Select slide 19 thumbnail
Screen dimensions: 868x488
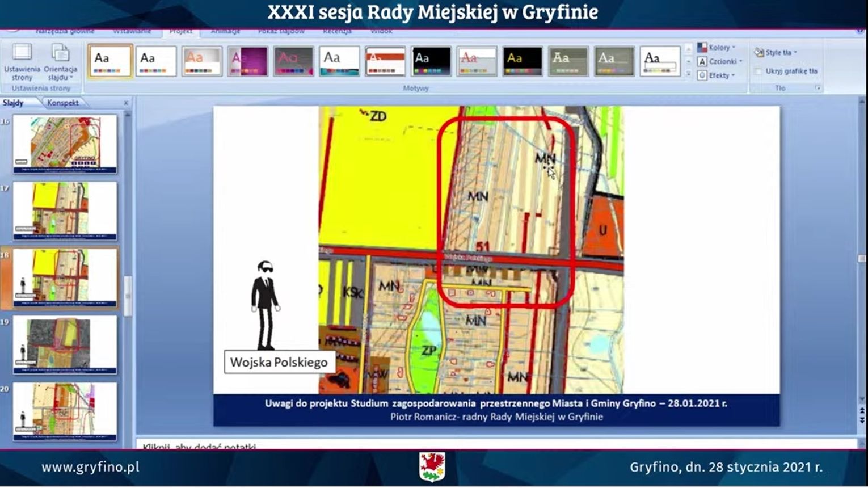pos(65,344)
